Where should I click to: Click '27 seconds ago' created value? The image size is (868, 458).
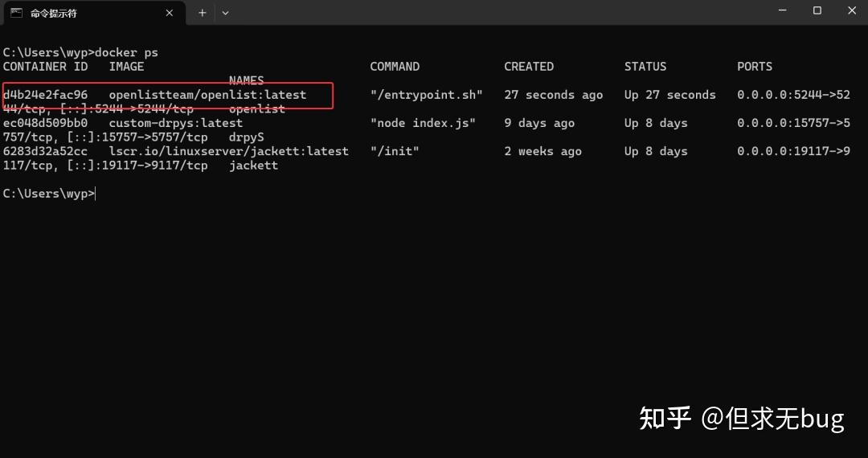click(x=554, y=95)
